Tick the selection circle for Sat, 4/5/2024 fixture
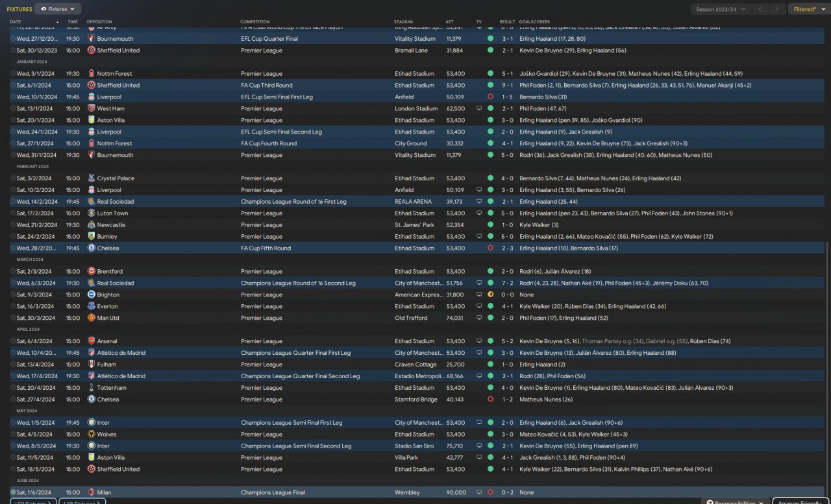The width and height of the screenshot is (831, 504). [x=13, y=435]
